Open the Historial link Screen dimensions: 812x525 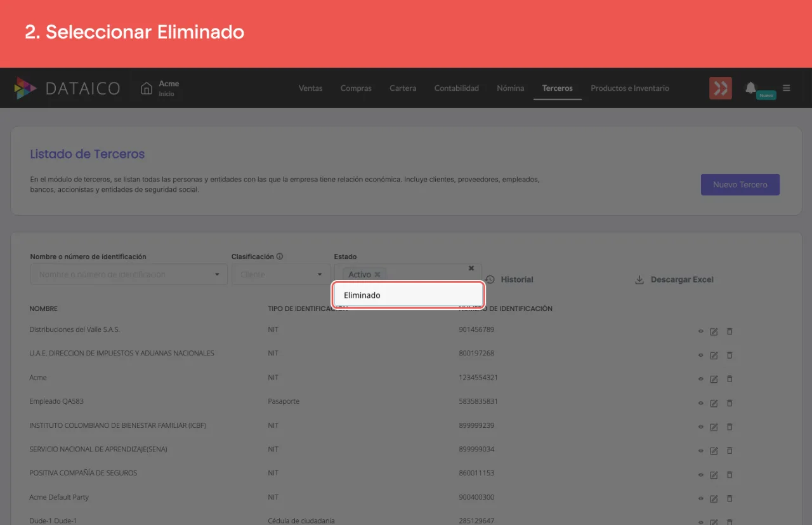pyautogui.click(x=509, y=279)
